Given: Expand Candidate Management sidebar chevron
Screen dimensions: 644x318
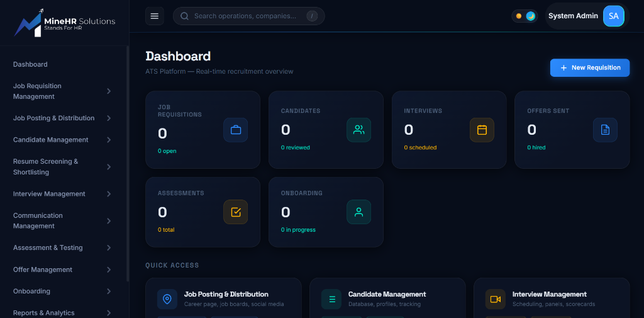Looking at the screenshot, I should tap(109, 140).
